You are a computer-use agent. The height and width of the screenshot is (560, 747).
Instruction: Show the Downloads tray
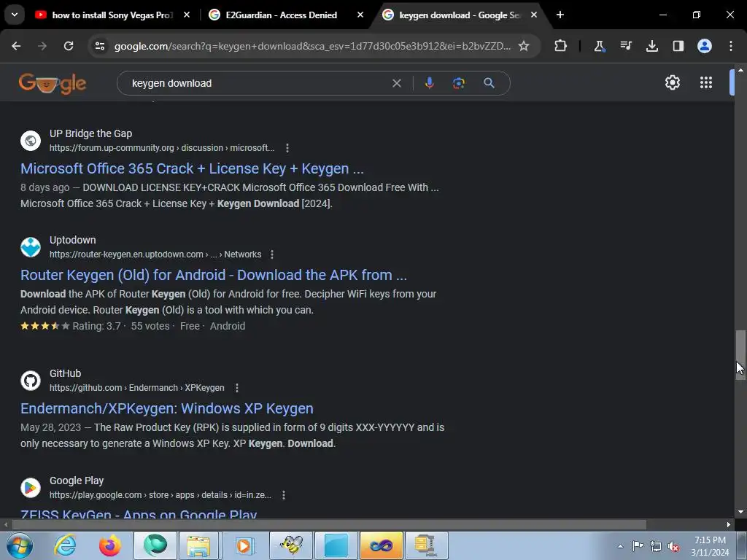[x=652, y=46]
